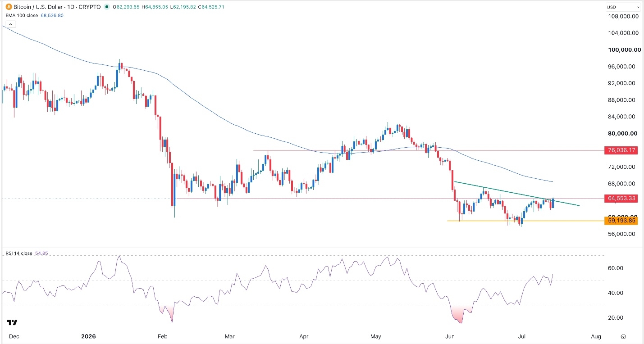Viewport: 644px width, 344px height.
Task: Click the Mar label on time axis
Action: click(230, 336)
